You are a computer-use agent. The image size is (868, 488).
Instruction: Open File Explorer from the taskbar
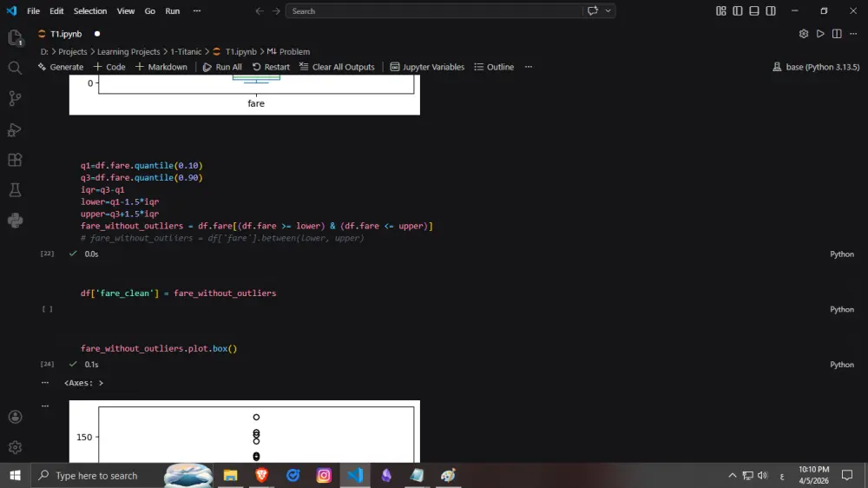point(230,475)
